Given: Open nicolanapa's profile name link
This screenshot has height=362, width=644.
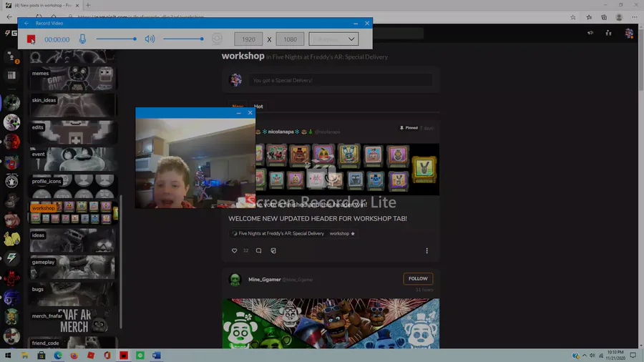Looking at the screenshot, I should [x=281, y=132].
